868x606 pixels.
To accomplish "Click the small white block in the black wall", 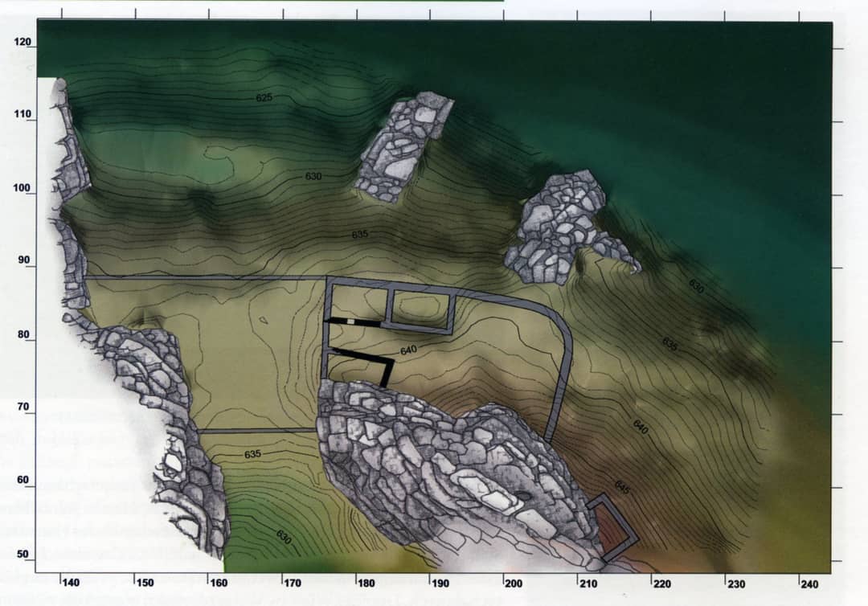I will pos(351,322).
